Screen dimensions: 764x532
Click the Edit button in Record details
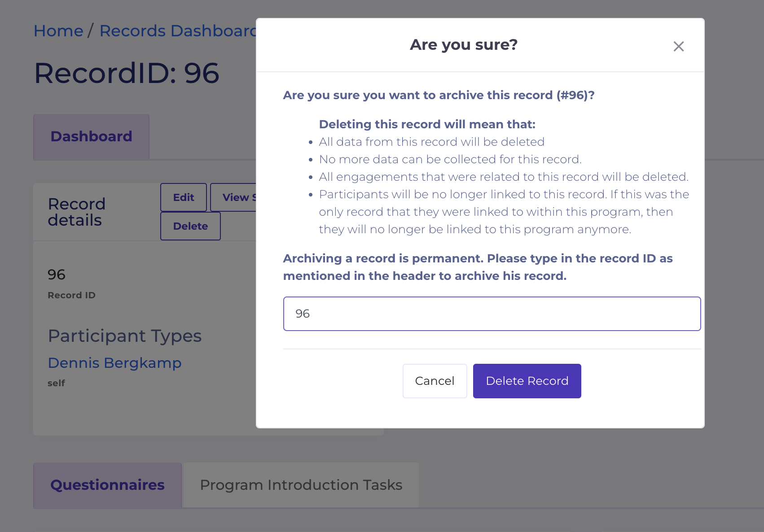[183, 197]
